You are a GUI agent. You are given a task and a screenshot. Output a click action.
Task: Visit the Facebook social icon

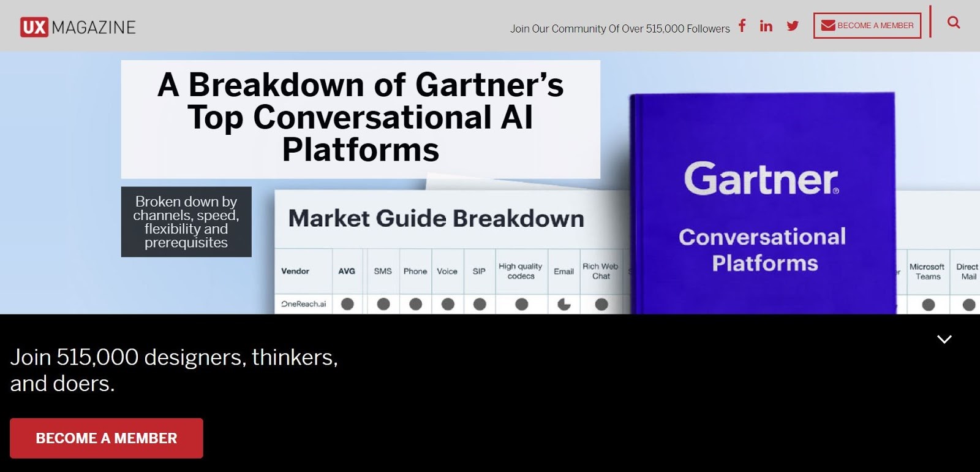pos(742,25)
